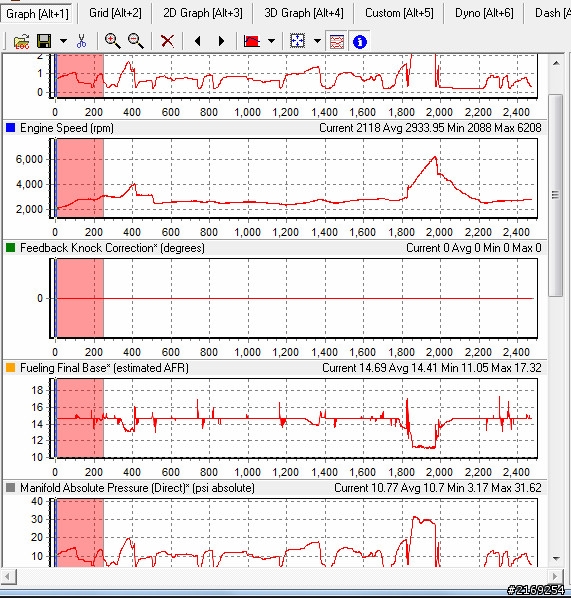Click the green Feedback Knock Correction swatch

(11, 248)
